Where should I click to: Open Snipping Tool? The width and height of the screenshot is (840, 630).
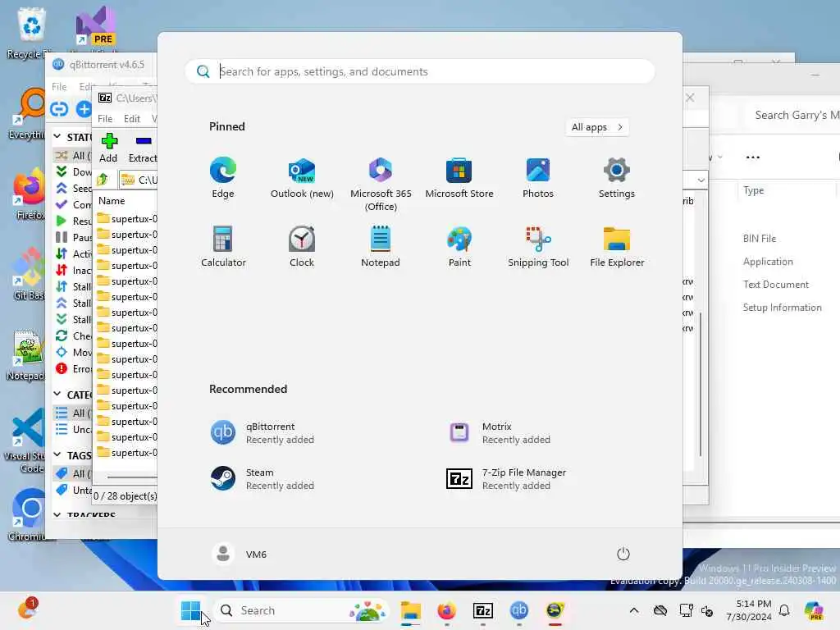click(x=538, y=246)
